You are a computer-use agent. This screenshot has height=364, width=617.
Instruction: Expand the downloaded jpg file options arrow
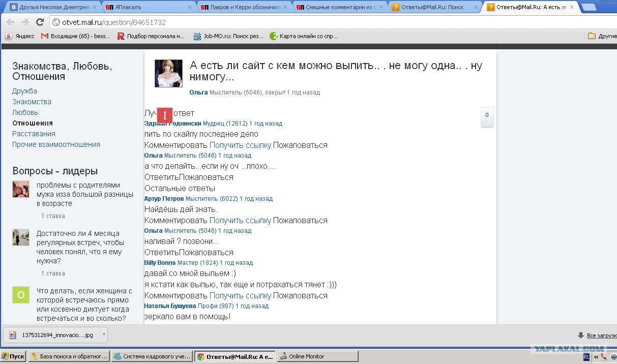click(104, 335)
